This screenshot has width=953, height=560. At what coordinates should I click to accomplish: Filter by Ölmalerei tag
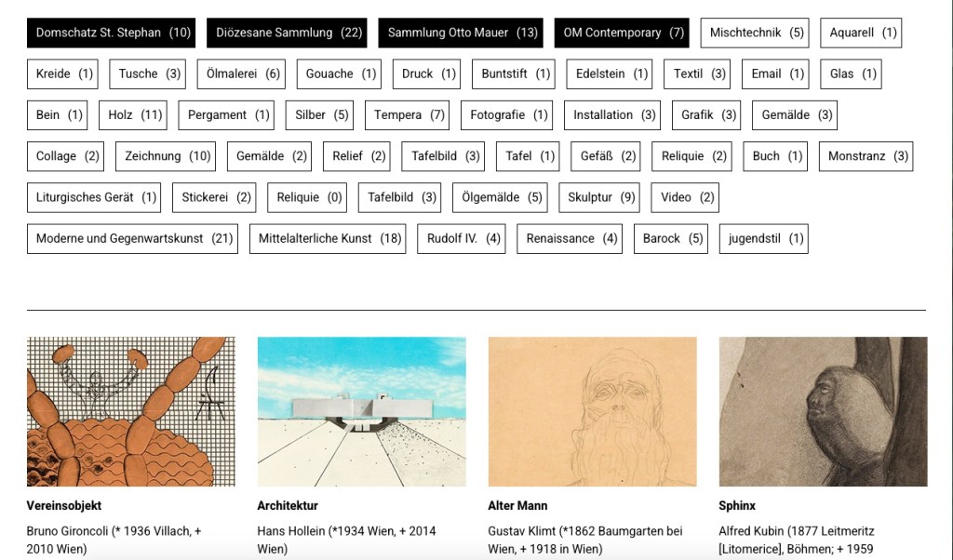pyautogui.click(x=243, y=73)
